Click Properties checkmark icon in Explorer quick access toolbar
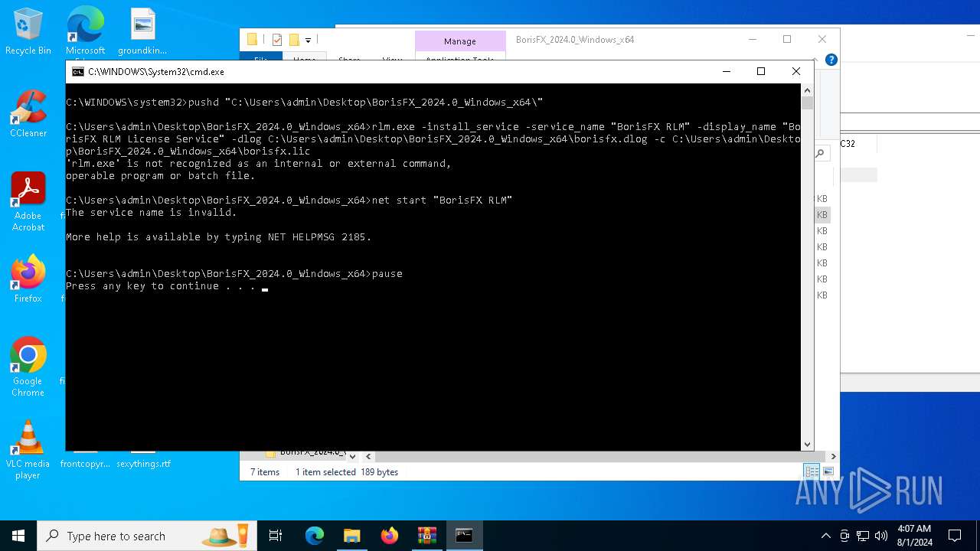Viewport: 980px width, 551px height. point(276,40)
